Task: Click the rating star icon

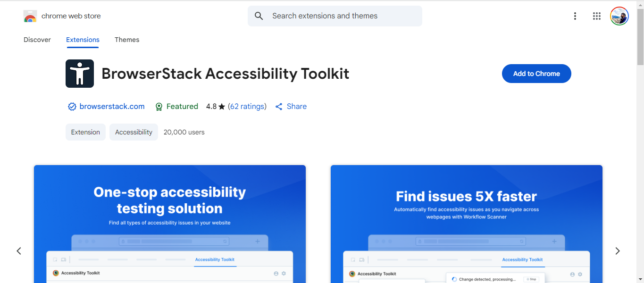Action: [x=222, y=107]
